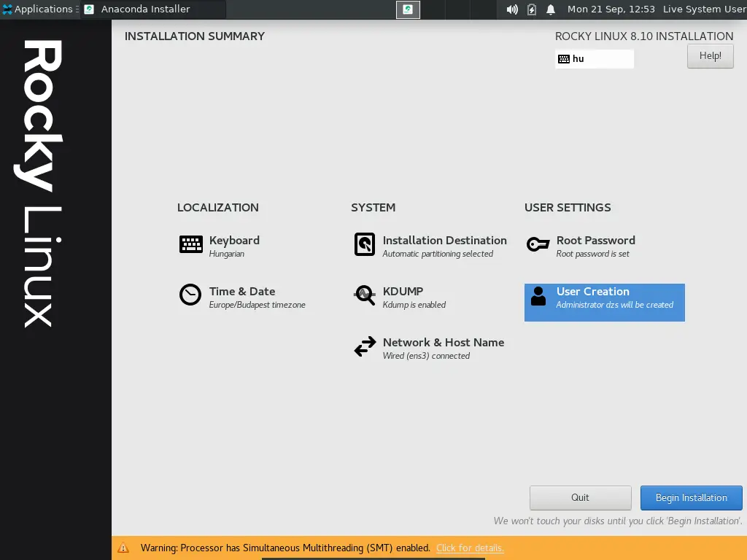Viewport: 747px width, 560px height.
Task: Open Installation Destination spoke label
Action: click(444, 240)
